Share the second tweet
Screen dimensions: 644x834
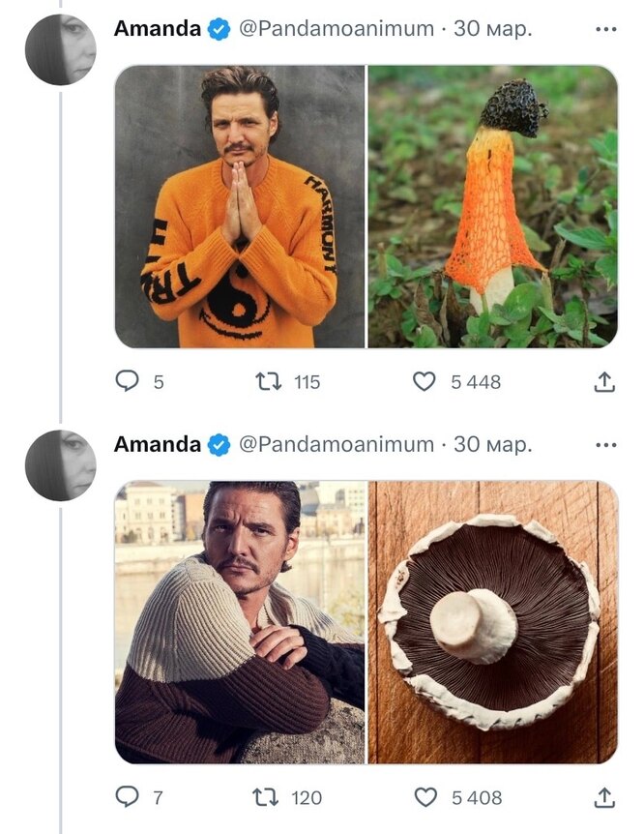(603, 798)
